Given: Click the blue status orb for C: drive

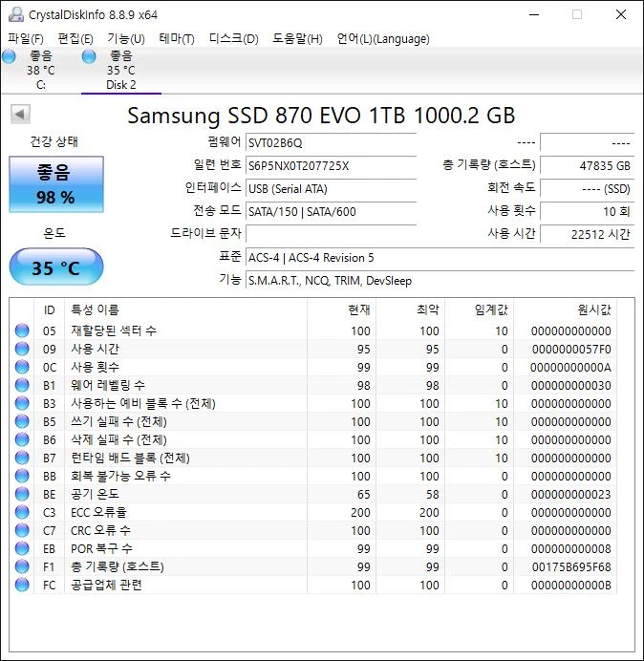Looking at the screenshot, I should (x=9, y=56).
